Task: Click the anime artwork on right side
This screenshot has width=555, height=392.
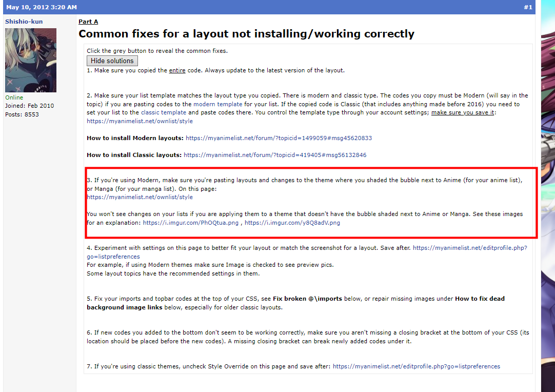Action: coord(548,205)
